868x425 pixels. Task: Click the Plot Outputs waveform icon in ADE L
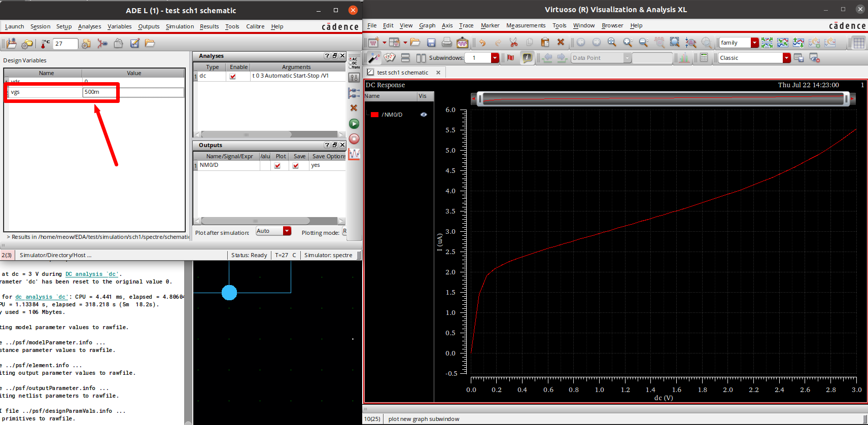354,154
